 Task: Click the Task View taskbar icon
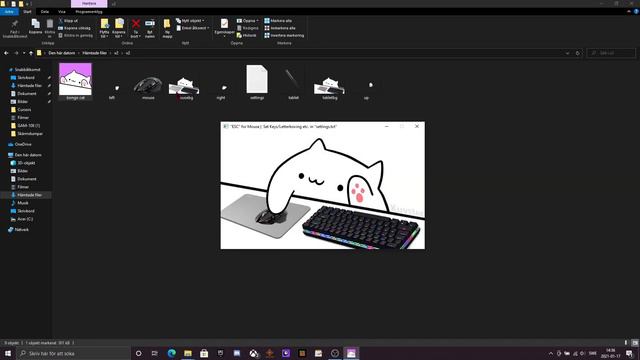click(x=155, y=353)
